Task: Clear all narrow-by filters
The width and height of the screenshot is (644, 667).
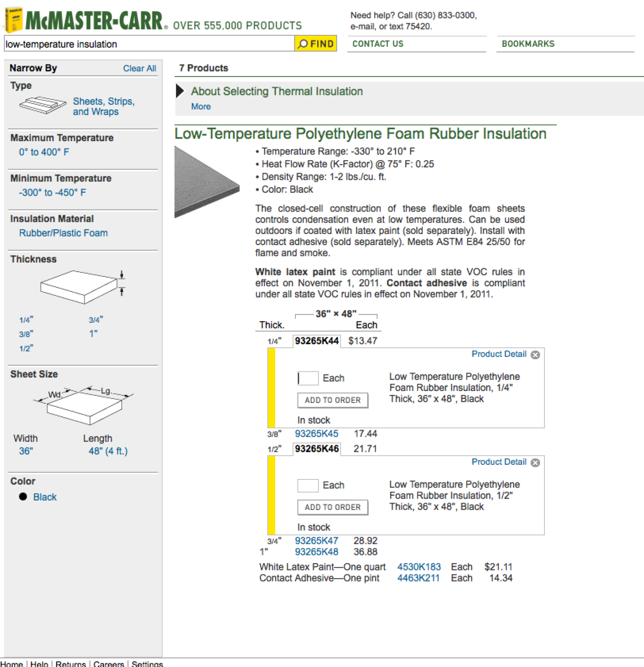Action: point(140,68)
